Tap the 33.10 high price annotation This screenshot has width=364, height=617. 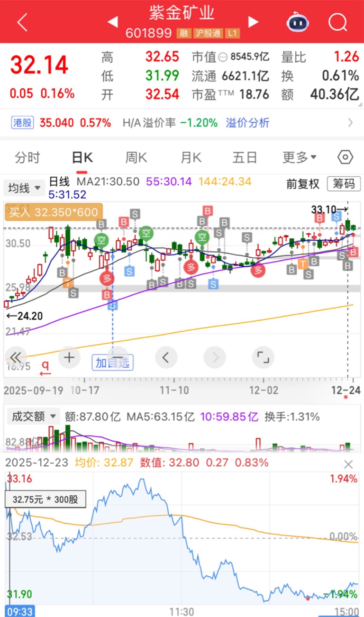(x=329, y=209)
